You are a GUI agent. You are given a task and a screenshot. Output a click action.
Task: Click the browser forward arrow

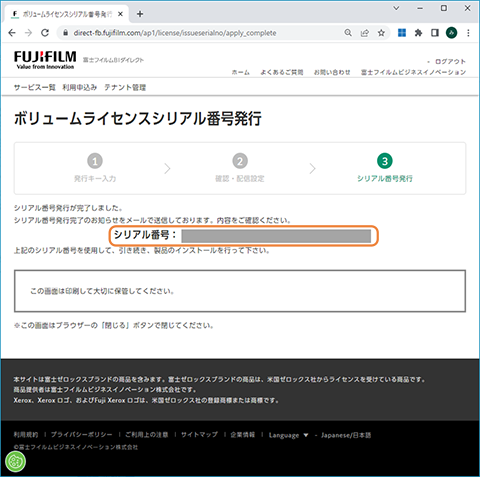[29, 33]
